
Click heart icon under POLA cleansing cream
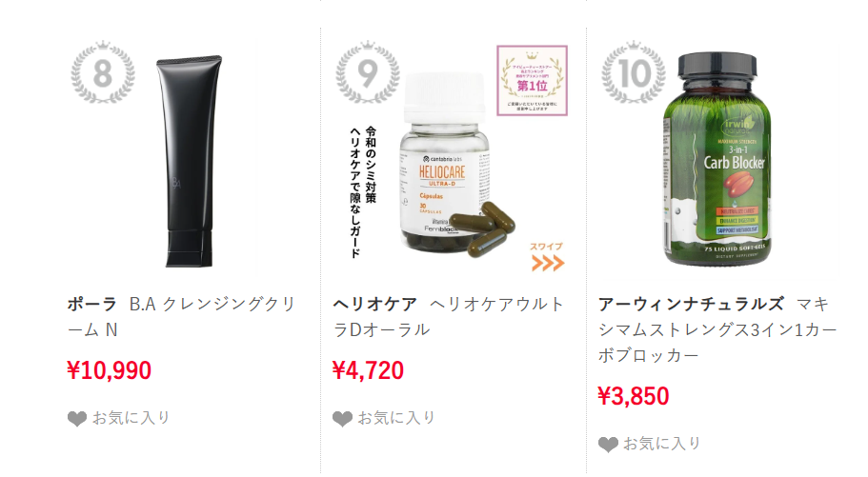(x=77, y=419)
